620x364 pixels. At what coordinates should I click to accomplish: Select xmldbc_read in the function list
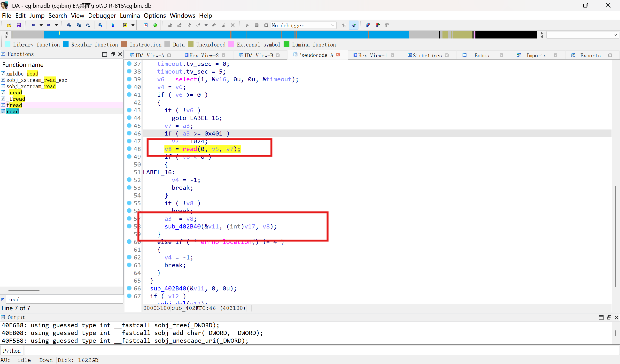click(x=22, y=74)
